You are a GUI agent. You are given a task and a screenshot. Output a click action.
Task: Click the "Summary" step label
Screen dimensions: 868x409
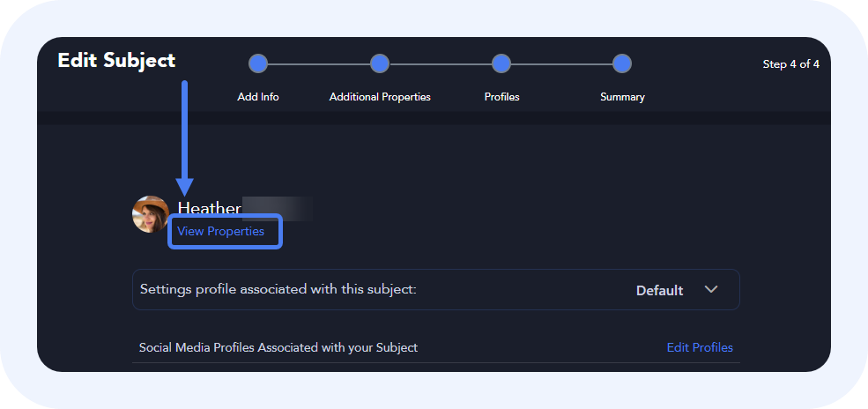click(x=622, y=97)
